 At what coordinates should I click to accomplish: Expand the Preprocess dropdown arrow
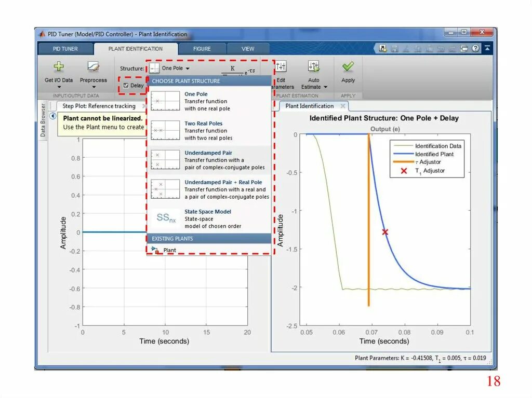coord(94,87)
